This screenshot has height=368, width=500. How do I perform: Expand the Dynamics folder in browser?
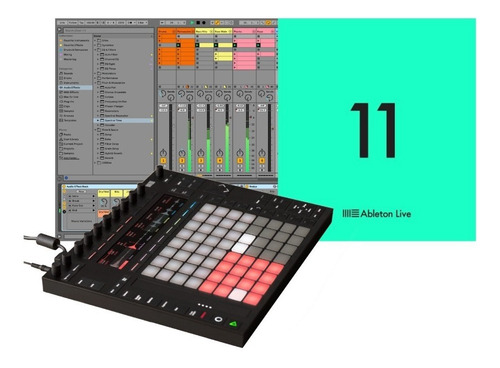(x=95, y=45)
